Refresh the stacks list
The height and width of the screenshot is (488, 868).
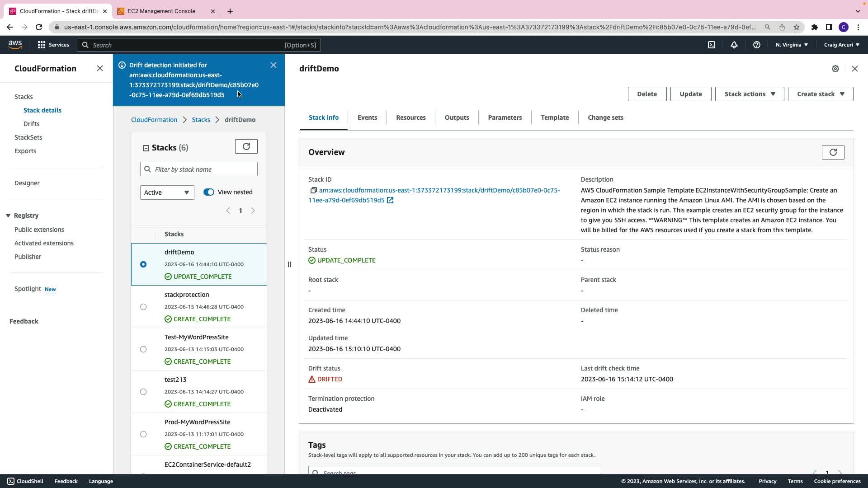point(246,146)
